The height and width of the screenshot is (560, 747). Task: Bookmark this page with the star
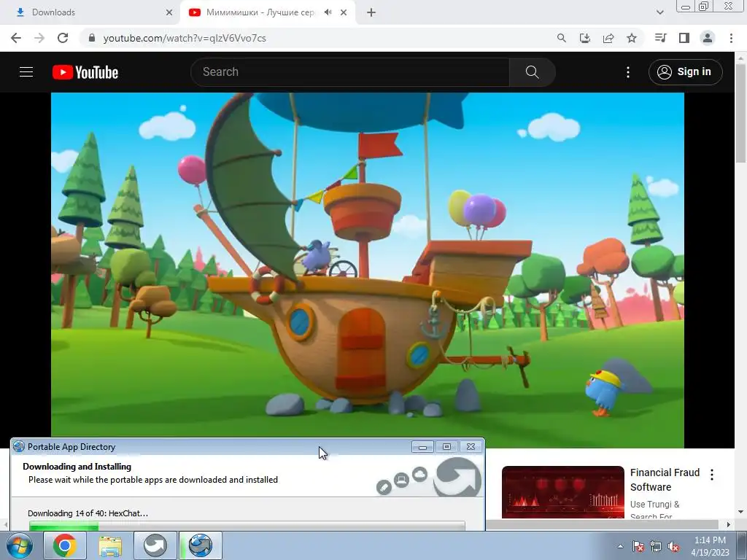coord(632,38)
